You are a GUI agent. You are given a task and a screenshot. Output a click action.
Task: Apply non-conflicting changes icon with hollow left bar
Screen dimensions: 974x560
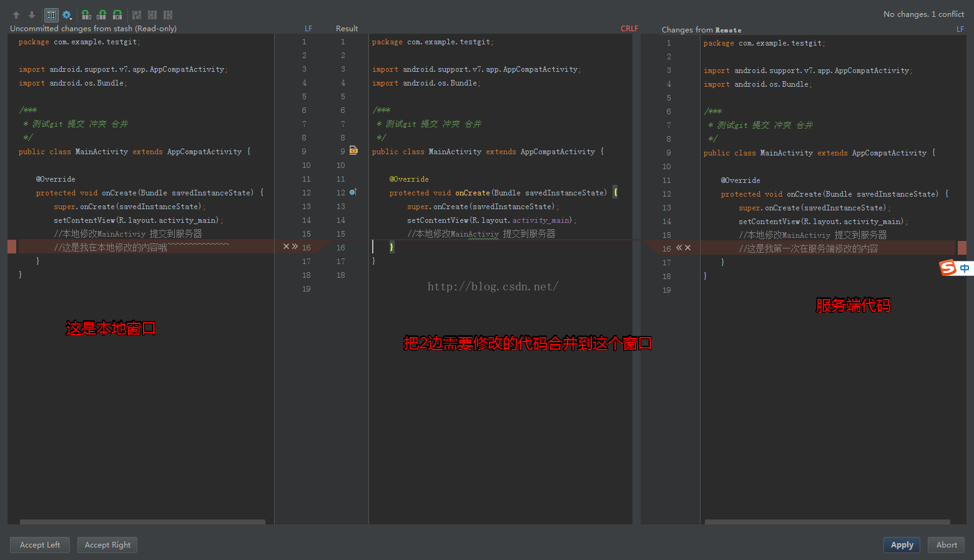(102, 15)
